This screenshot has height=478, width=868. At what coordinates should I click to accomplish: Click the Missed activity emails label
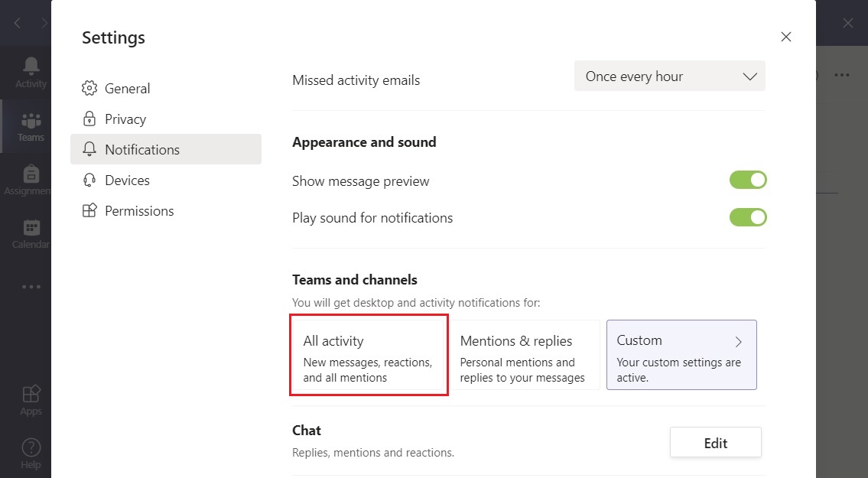(x=356, y=80)
